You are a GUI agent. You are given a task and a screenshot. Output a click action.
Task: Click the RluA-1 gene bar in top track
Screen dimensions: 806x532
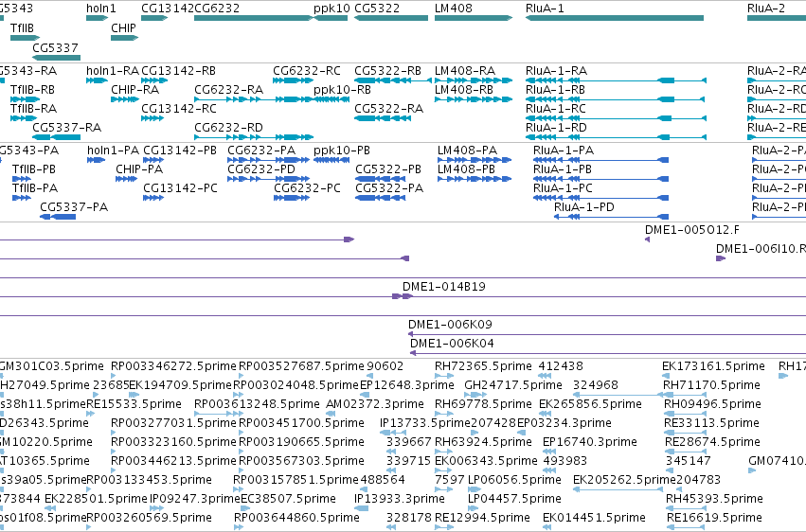click(x=615, y=18)
